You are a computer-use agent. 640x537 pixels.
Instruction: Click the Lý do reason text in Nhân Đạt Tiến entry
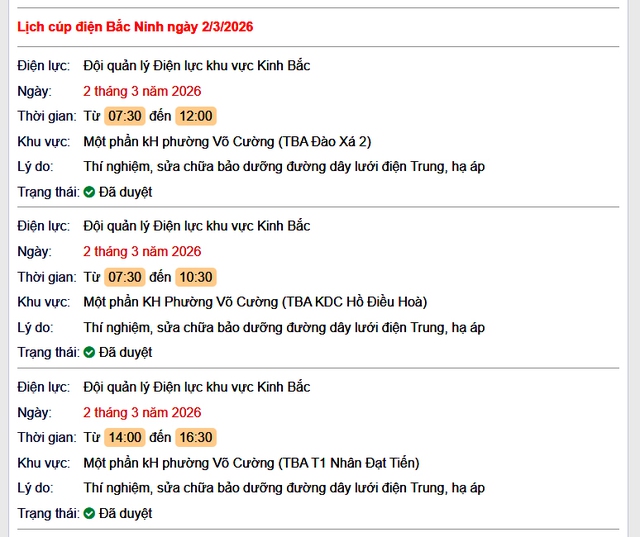pyautogui.click(x=284, y=488)
